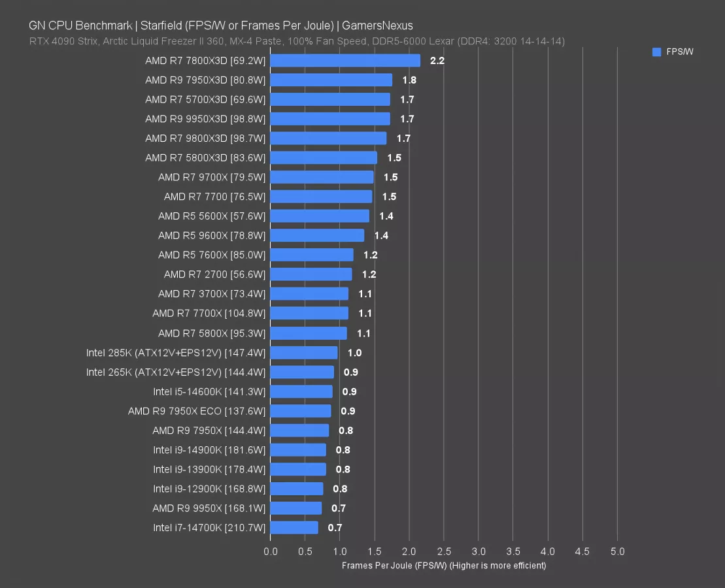Click the 5.0 x-axis tick label
The image size is (725, 588).
click(x=616, y=552)
